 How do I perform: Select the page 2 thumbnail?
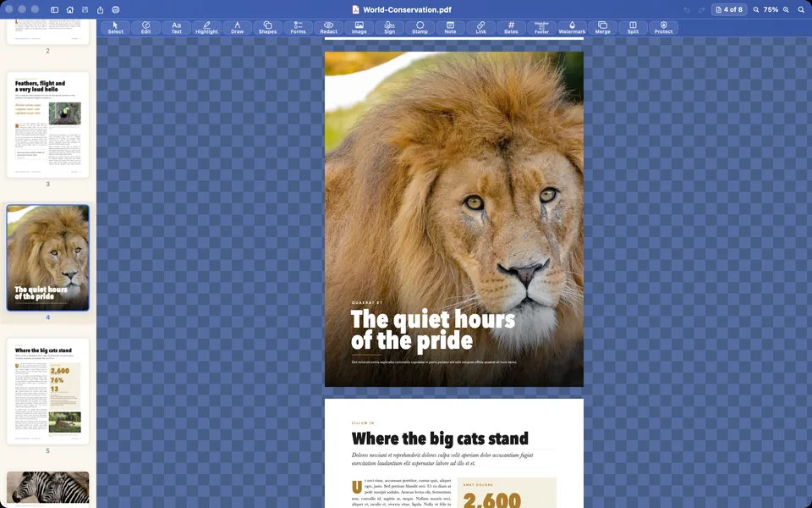[x=47, y=31]
